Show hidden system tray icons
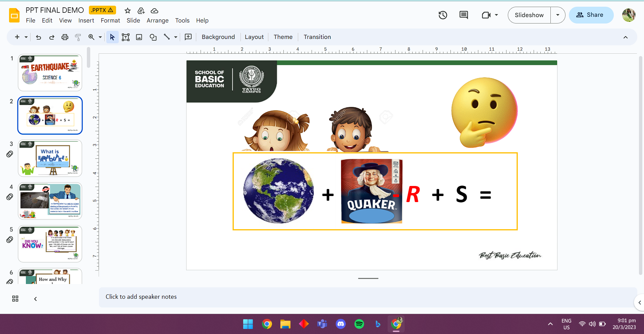Image resolution: width=644 pixels, height=334 pixels. [x=550, y=324]
